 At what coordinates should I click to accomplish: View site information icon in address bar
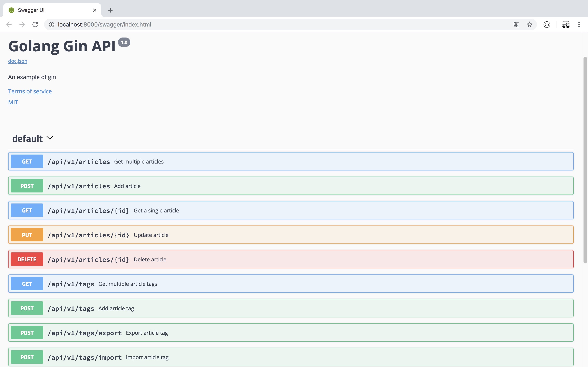point(51,24)
